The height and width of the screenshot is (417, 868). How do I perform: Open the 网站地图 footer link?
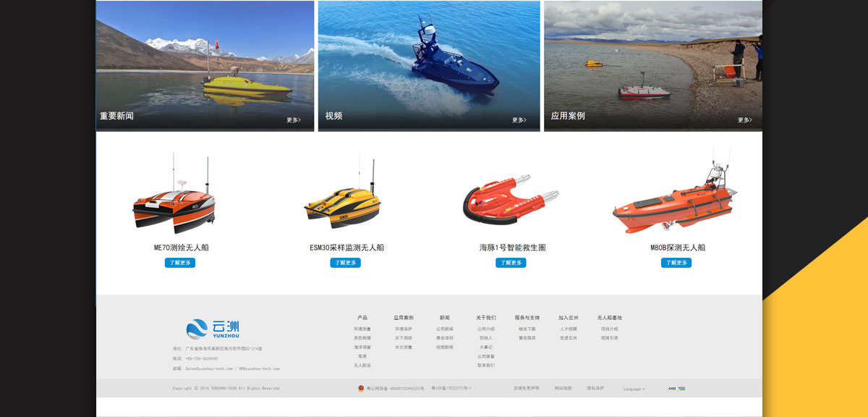[563, 388]
